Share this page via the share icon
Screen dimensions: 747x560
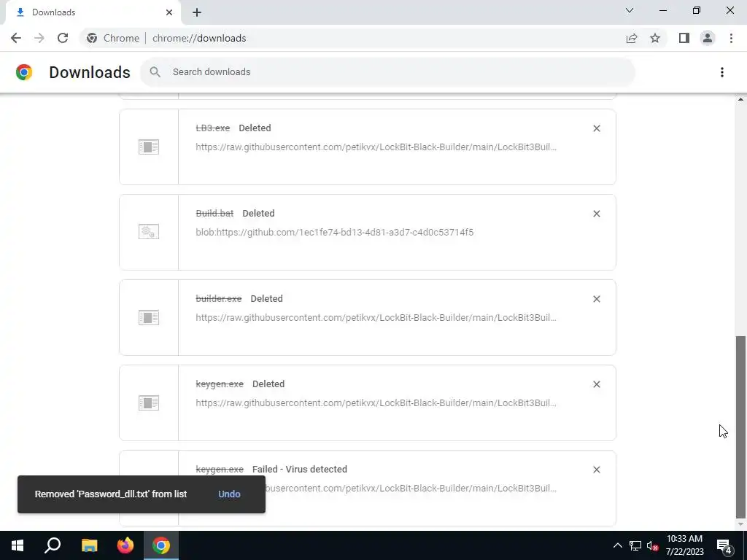(x=632, y=38)
